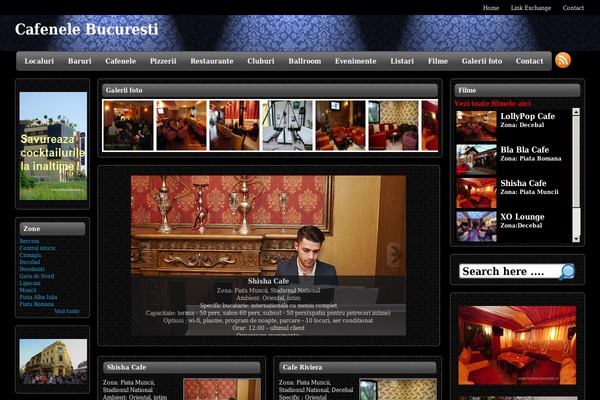This screenshot has width=600, height=400.
Task: Open the first gallery photo thumbnail
Action: click(128, 125)
